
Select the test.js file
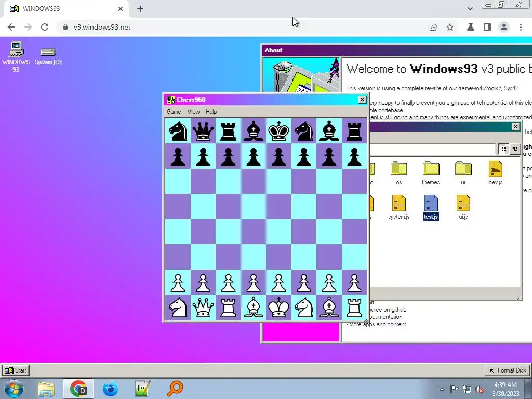pos(431,207)
